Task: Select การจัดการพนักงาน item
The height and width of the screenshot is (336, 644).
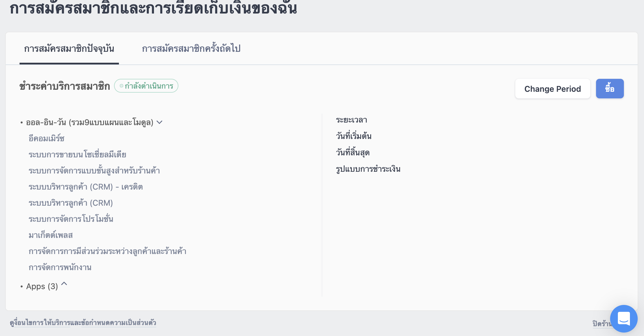Action: point(60,267)
